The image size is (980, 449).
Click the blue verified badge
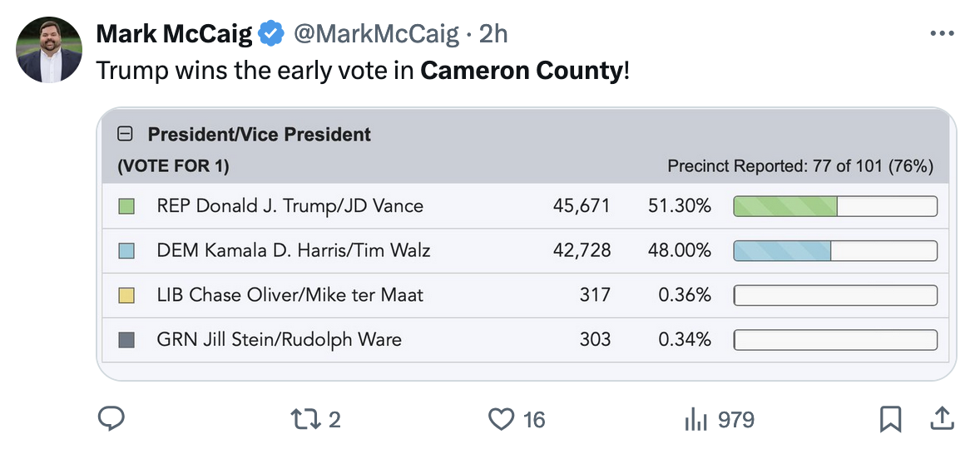pyautogui.click(x=271, y=34)
